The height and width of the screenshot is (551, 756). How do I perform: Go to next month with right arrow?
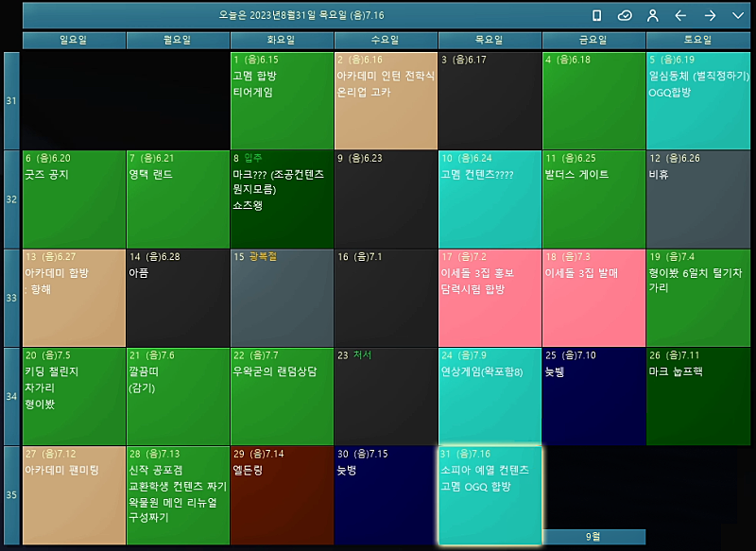pos(709,15)
